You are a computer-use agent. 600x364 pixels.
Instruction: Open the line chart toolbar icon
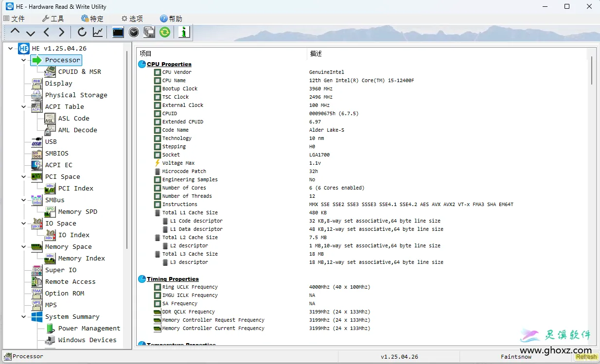click(98, 33)
